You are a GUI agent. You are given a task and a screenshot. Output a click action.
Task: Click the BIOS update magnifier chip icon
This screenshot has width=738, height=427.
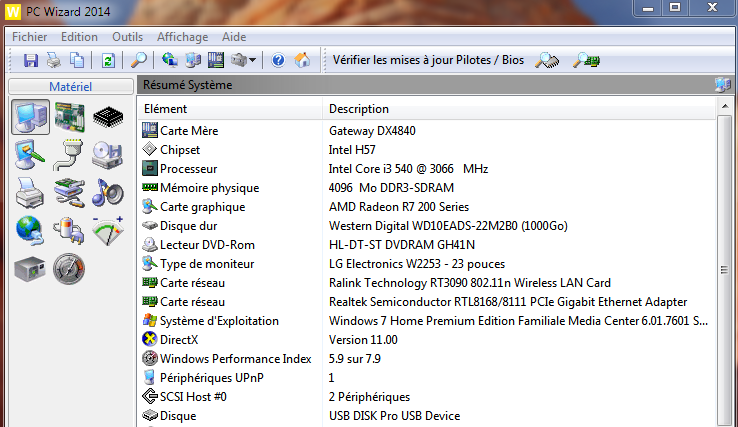(586, 60)
